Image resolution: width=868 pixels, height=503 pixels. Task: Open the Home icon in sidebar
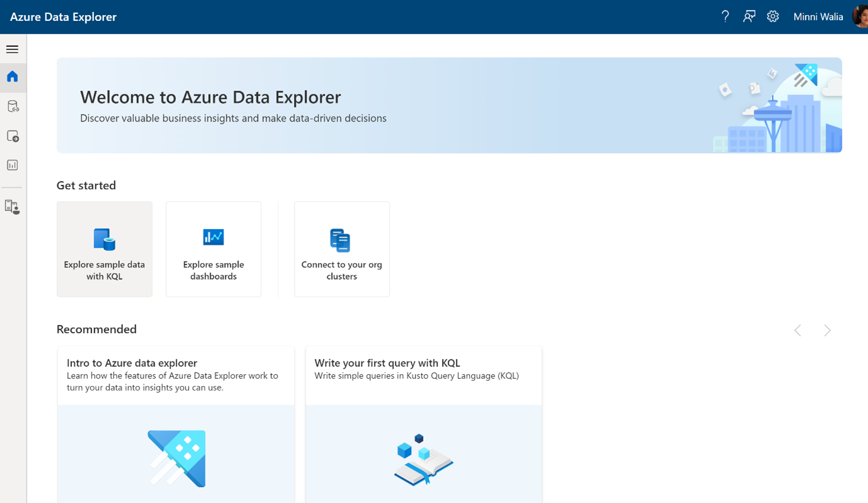[x=13, y=77]
